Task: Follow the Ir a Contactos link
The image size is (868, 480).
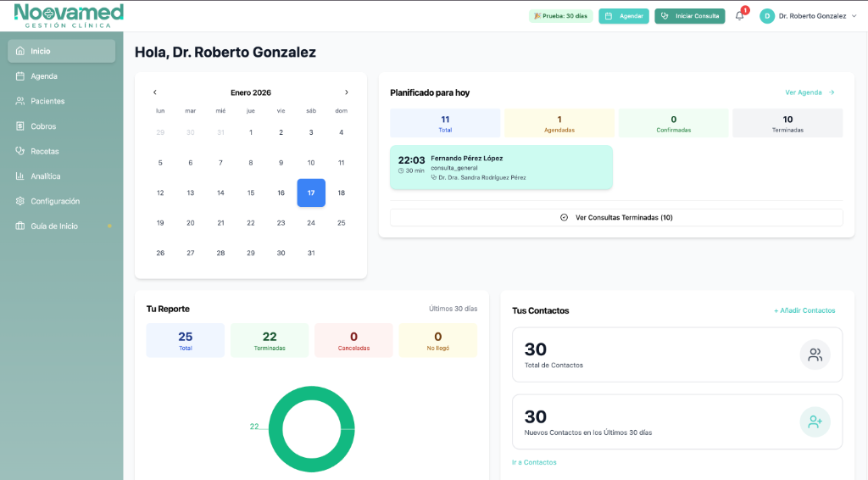Action: (534, 462)
